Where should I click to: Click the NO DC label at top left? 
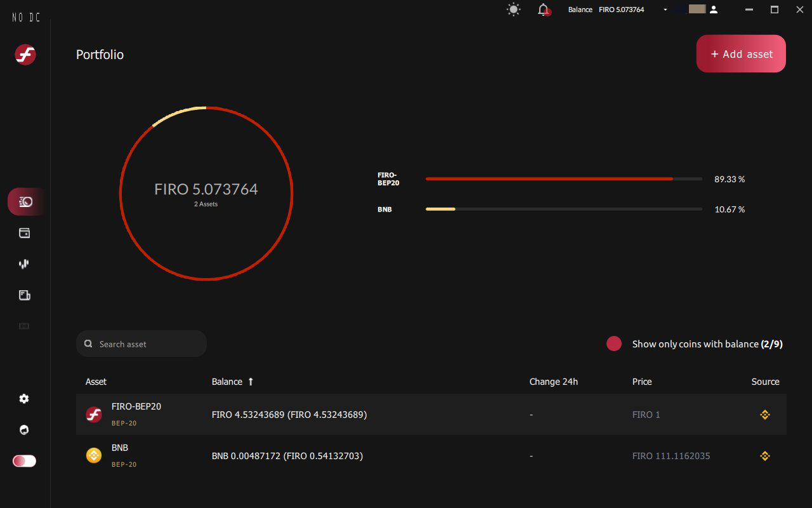[26, 18]
